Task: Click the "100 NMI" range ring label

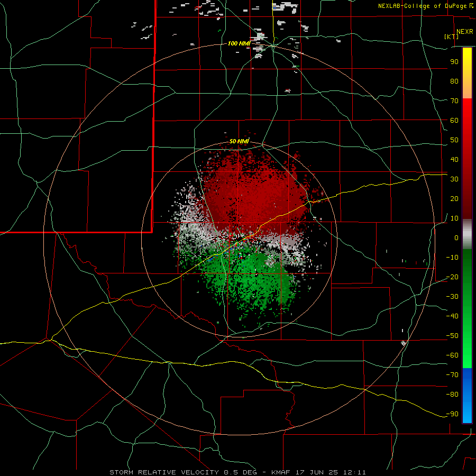Action: (x=239, y=43)
